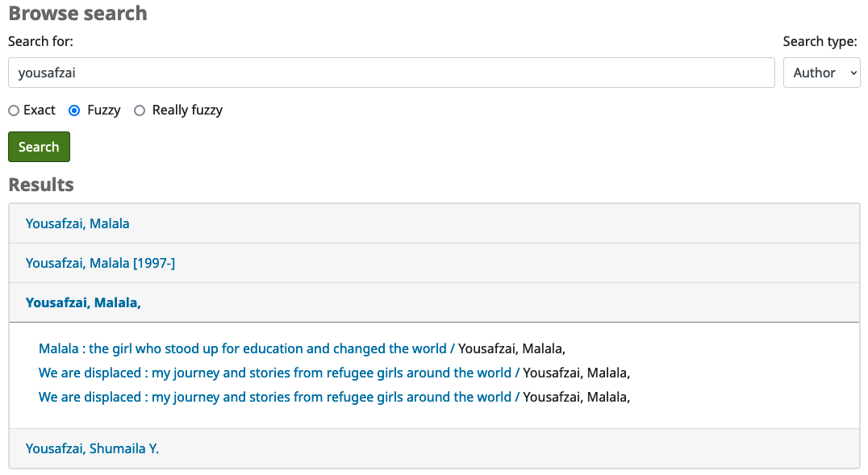Image resolution: width=868 pixels, height=475 pixels.
Task: Select the Exact search radio button
Action: click(13, 110)
